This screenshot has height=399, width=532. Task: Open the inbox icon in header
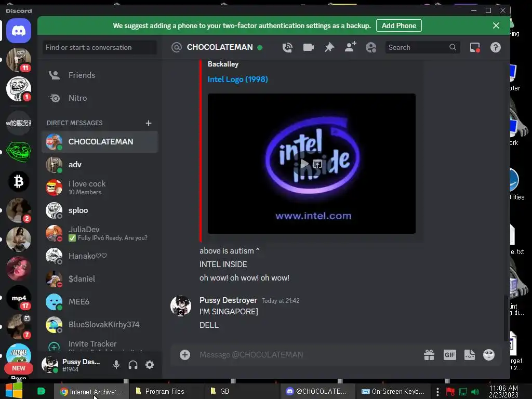pyautogui.click(x=475, y=47)
